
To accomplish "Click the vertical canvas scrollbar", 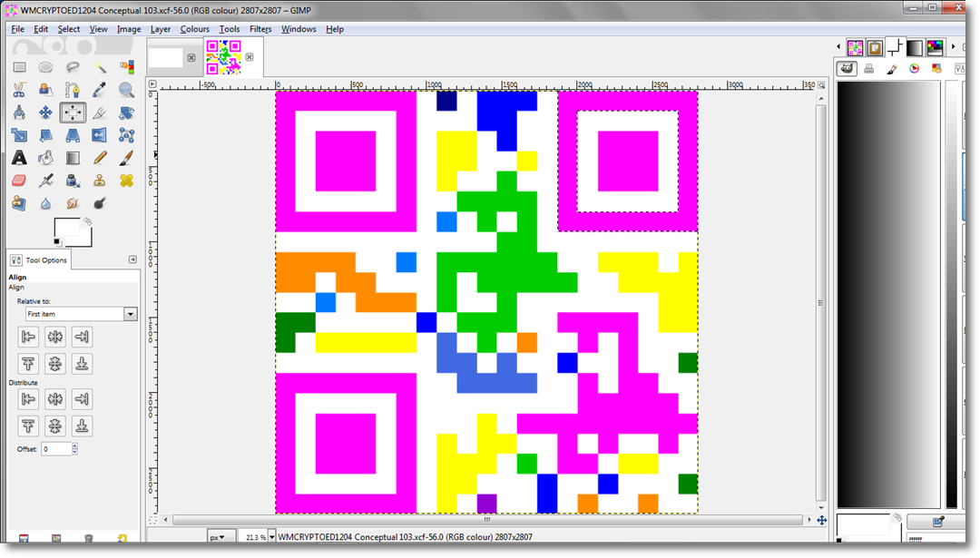I will (x=820, y=302).
